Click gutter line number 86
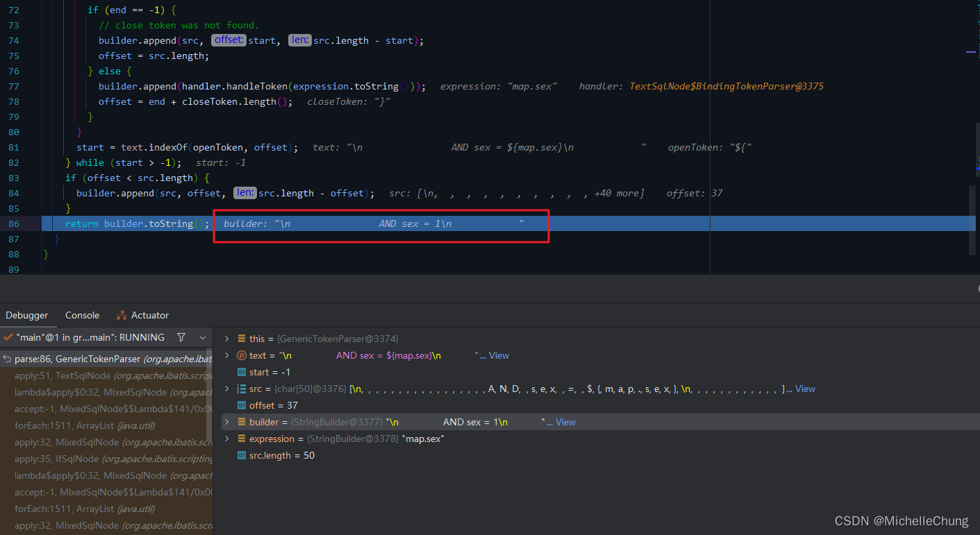980x535 pixels. (x=14, y=223)
